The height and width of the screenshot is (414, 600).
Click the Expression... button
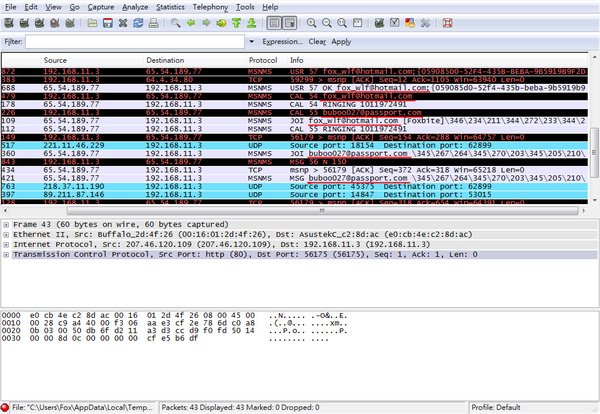click(x=282, y=41)
